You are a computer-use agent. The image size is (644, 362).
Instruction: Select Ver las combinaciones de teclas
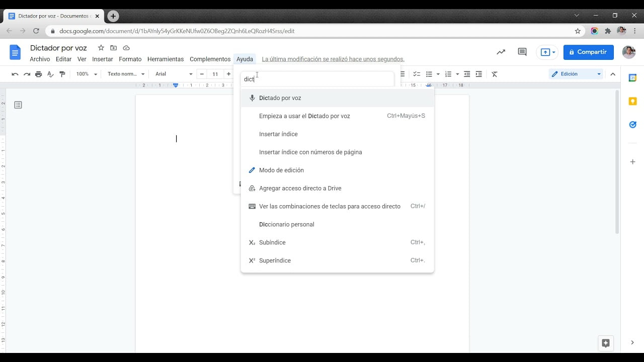pyautogui.click(x=337, y=207)
